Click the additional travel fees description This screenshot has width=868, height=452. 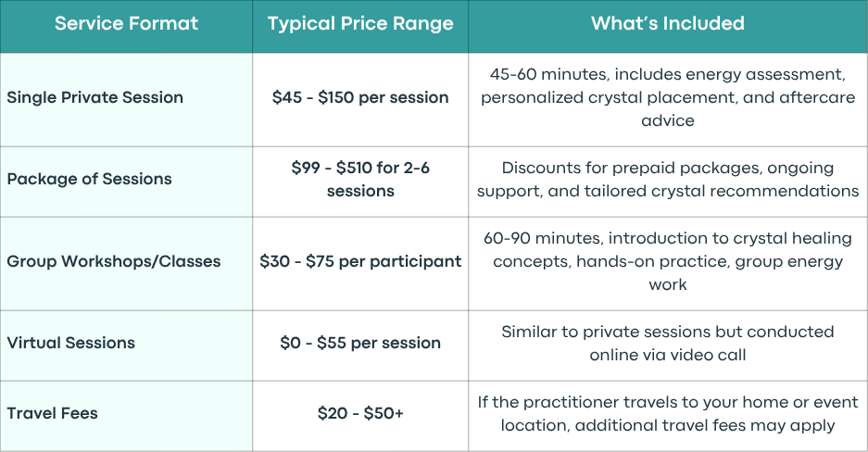(668, 413)
